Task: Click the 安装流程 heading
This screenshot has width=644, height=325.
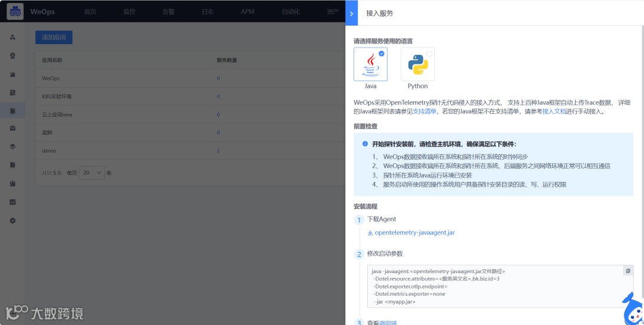Action: click(365, 206)
